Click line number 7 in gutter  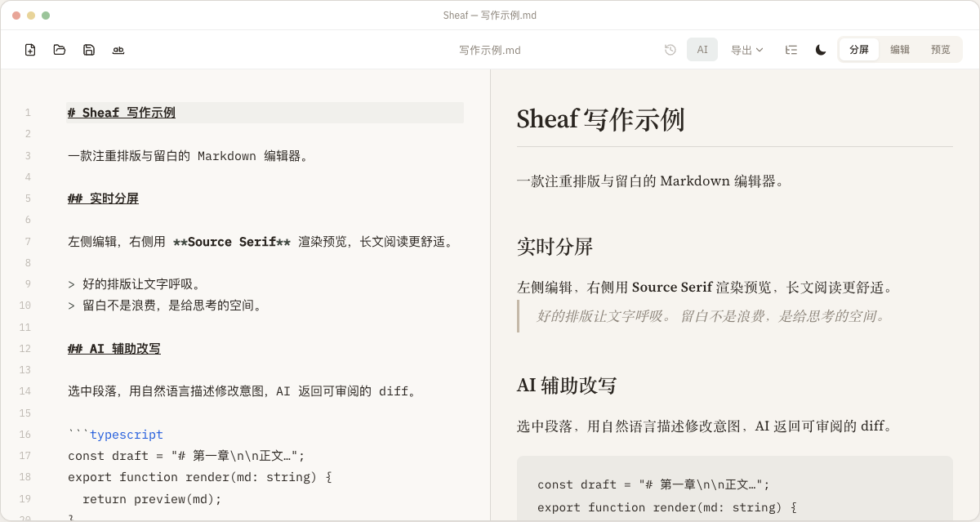tap(28, 242)
